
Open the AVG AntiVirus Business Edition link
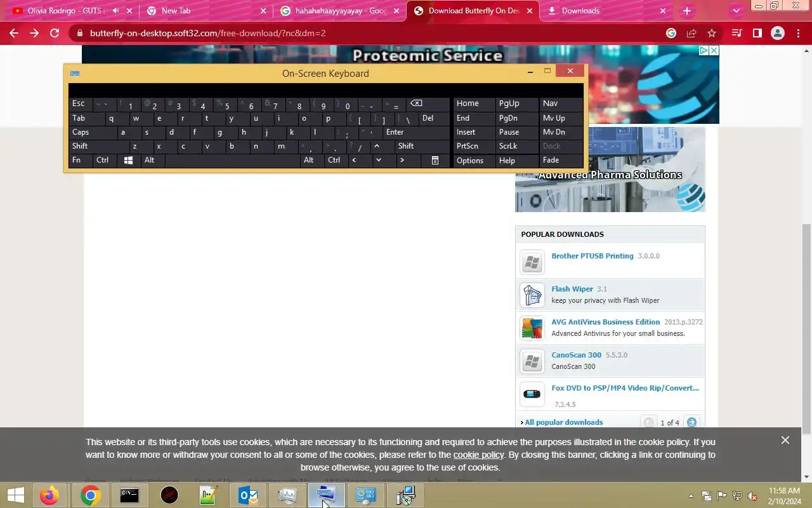tap(606, 322)
